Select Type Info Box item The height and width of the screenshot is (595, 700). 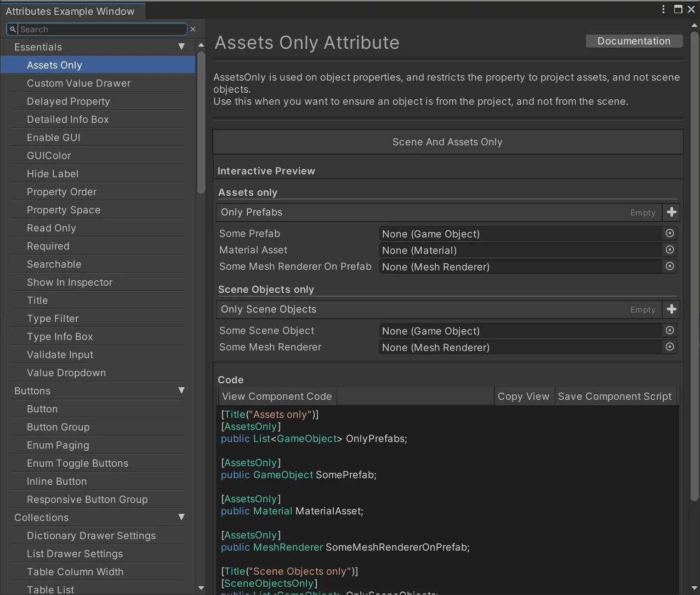(98, 337)
